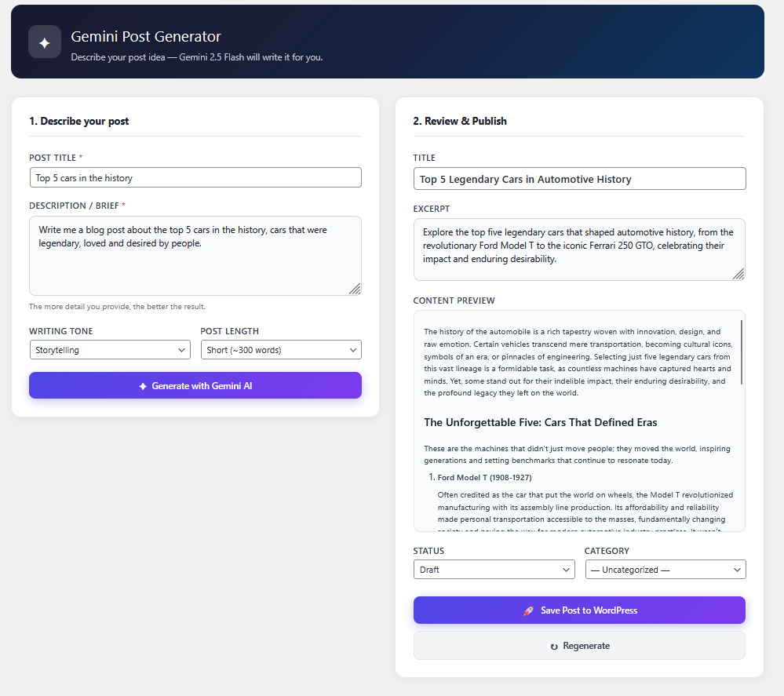This screenshot has width=784, height=696.
Task: Open the Category dropdown showing Uncategorized
Action: coord(665,569)
